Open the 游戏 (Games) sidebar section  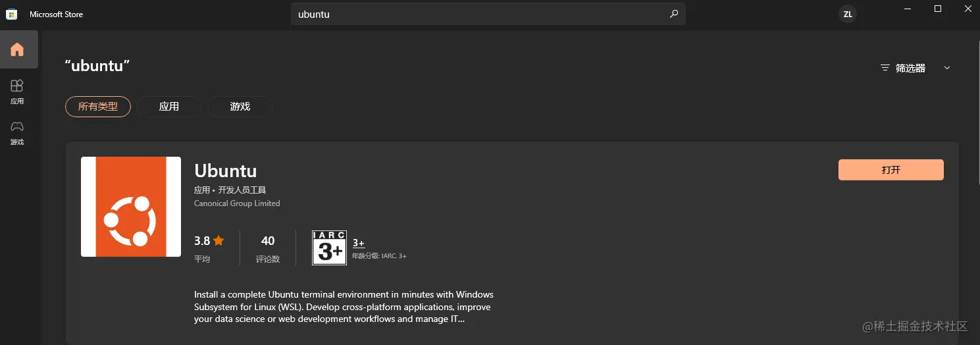coord(17,132)
